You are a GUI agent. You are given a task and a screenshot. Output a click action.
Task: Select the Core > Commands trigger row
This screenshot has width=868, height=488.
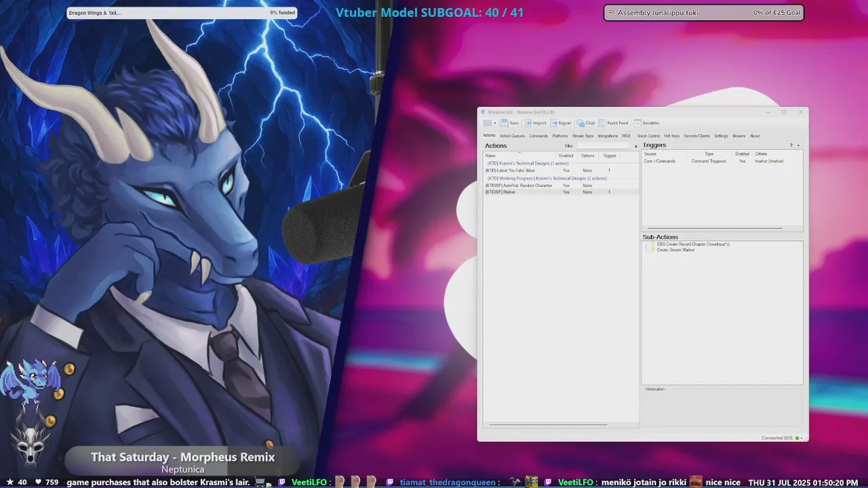[x=722, y=161]
